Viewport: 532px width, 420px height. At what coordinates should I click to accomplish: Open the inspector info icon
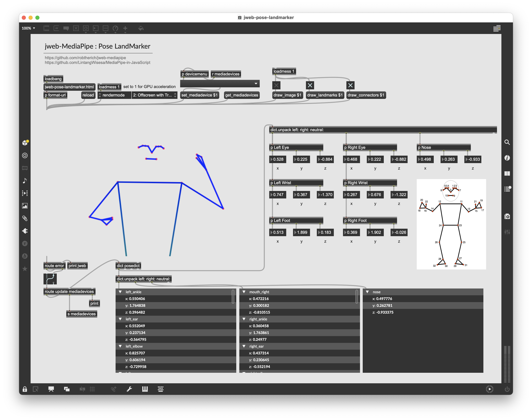point(507,158)
